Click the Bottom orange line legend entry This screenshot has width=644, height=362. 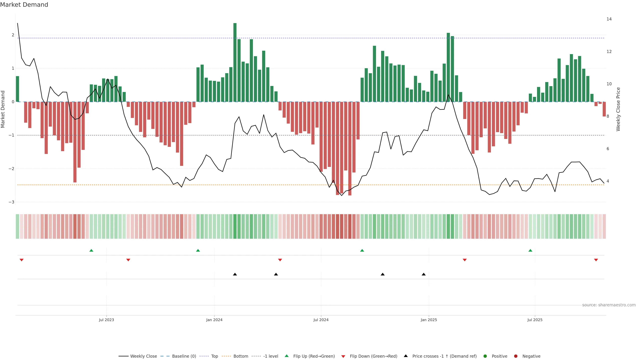tap(240, 356)
